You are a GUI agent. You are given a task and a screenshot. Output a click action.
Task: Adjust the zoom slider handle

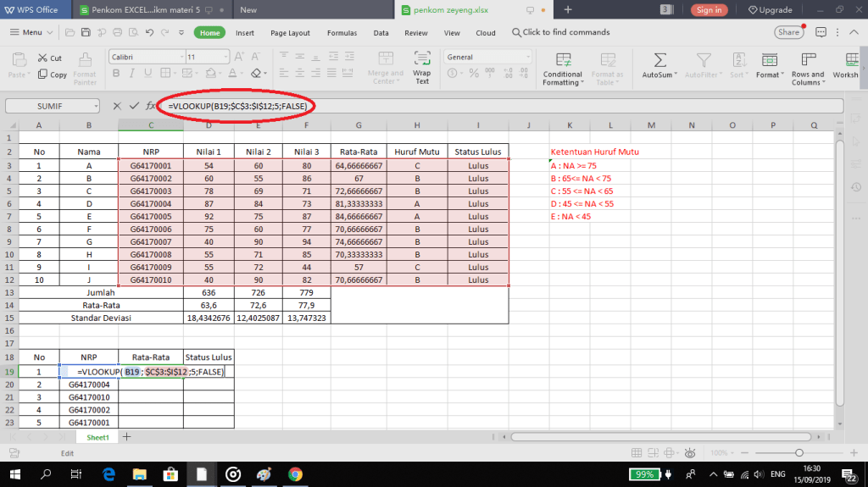tap(798, 453)
